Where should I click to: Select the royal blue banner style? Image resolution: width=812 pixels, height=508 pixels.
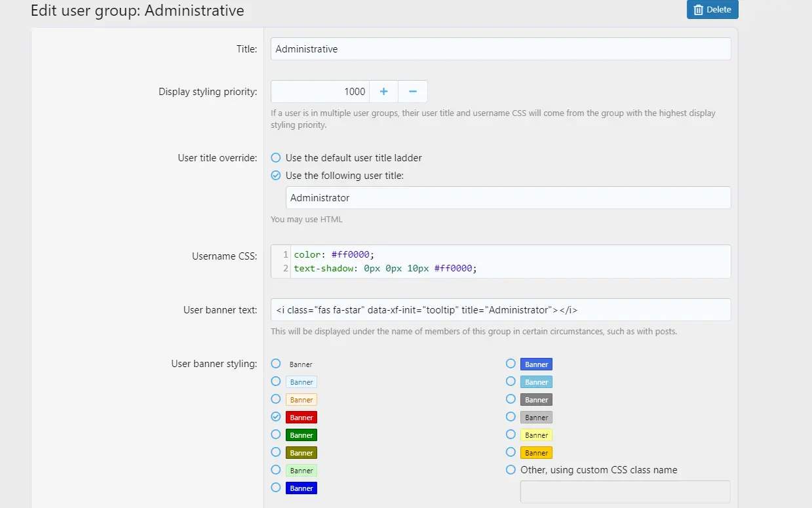click(511, 364)
